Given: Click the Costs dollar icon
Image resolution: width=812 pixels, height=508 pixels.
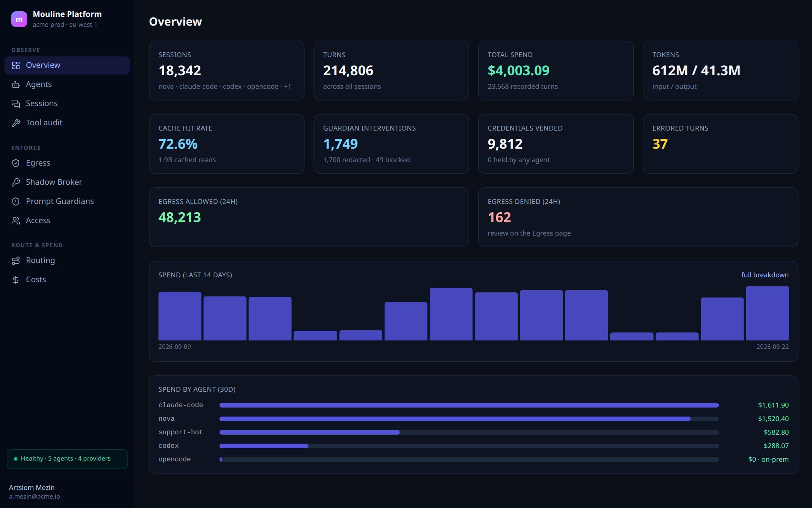Looking at the screenshot, I should coord(16,280).
